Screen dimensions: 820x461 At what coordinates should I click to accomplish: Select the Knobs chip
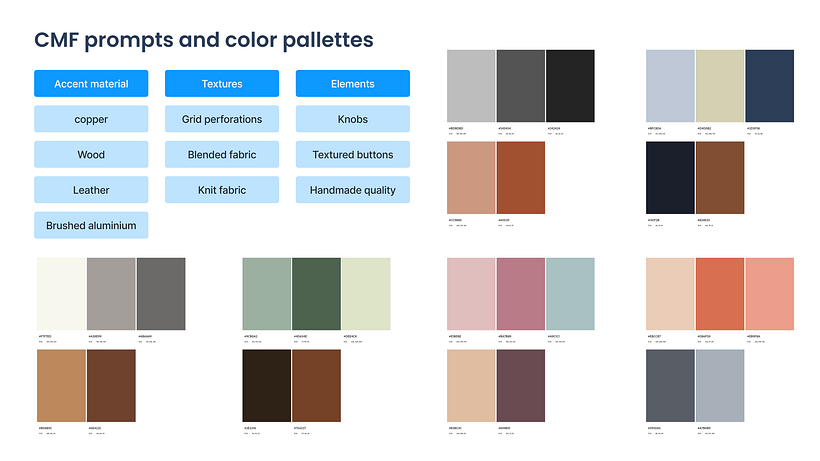pos(352,119)
